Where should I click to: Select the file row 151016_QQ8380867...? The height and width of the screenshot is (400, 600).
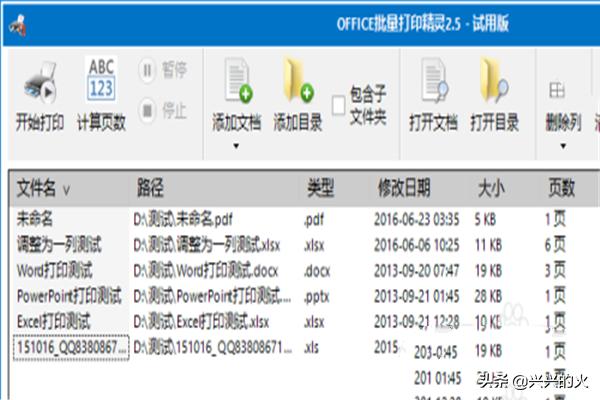point(71,348)
